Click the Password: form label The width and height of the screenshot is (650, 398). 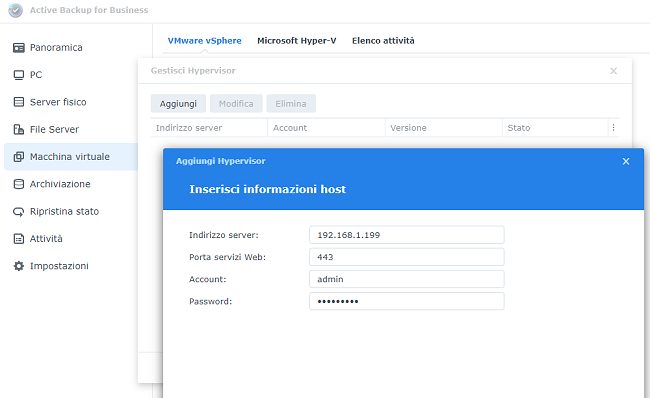(211, 301)
